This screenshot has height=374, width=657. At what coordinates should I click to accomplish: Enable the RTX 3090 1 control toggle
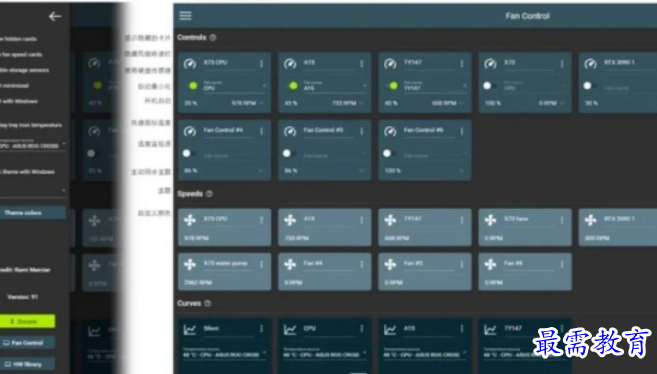589,86
